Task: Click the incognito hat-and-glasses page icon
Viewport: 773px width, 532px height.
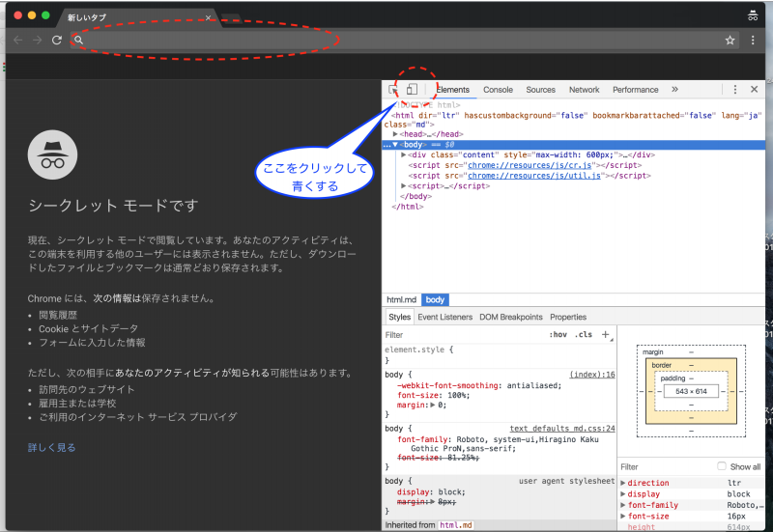Action: click(53, 154)
